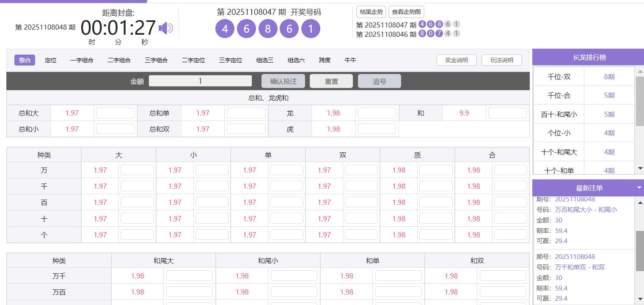644x305 pixels.
Task: Click the 金额 amount input field
Action: click(200, 81)
